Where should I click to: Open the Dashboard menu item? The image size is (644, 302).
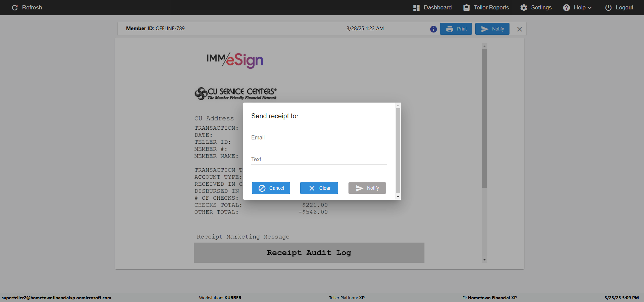432,7
